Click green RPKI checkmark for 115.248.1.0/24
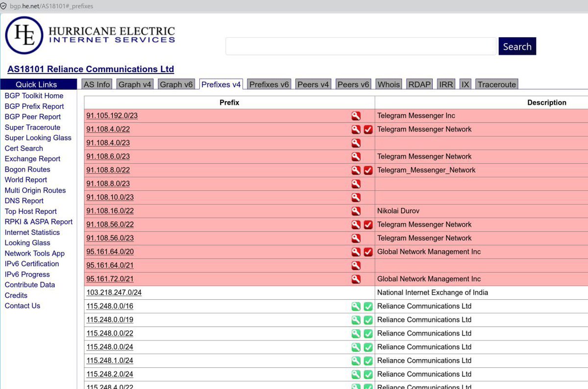This screenshot has height=389, width=588. [368, 361]
